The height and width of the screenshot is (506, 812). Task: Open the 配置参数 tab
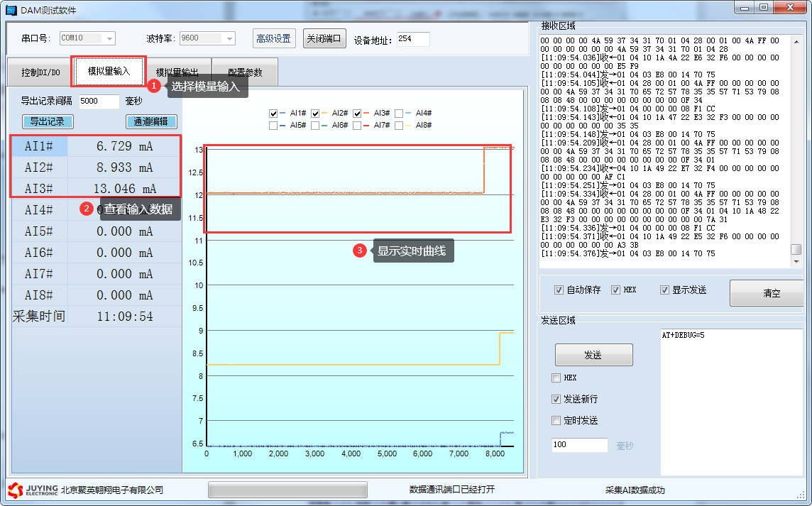[x=244, y=72]
